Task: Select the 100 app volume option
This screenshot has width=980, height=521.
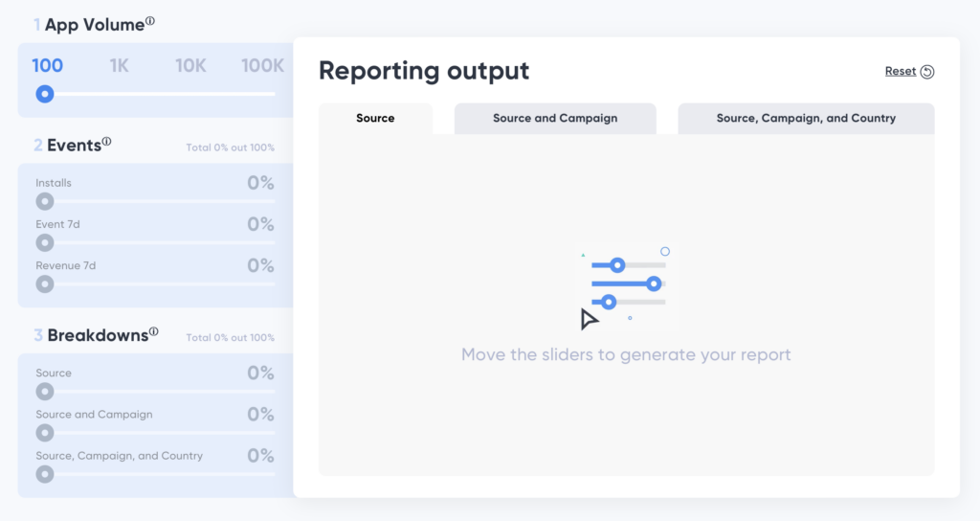Action: click(47, 66)
